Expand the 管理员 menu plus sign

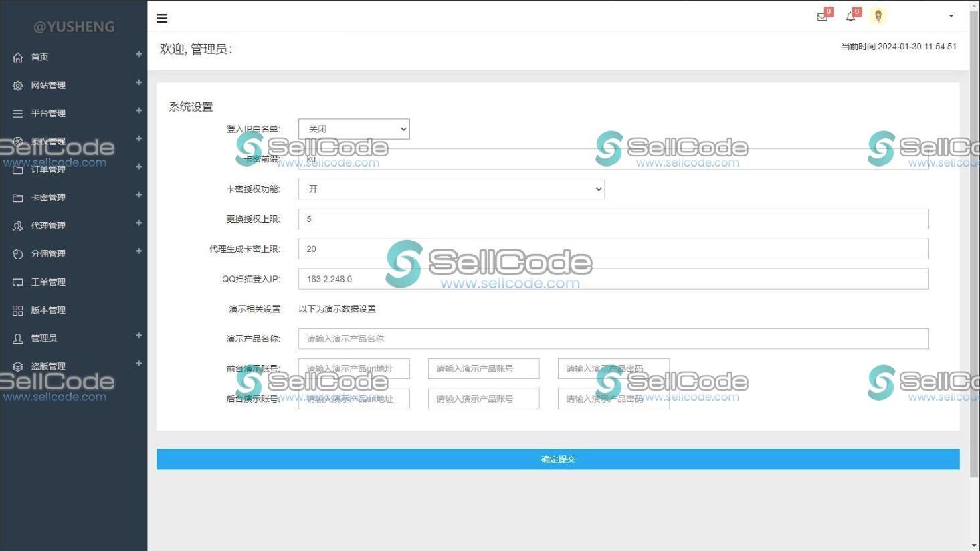point(138,335)
